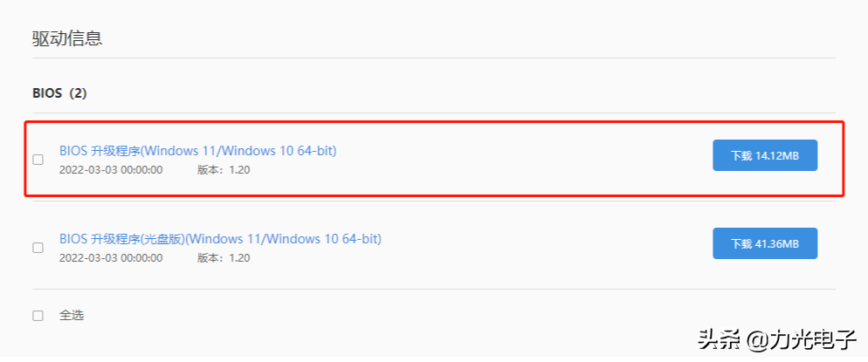
Task: Click the count (2) next to BIOS
Action: click(77, 93)
